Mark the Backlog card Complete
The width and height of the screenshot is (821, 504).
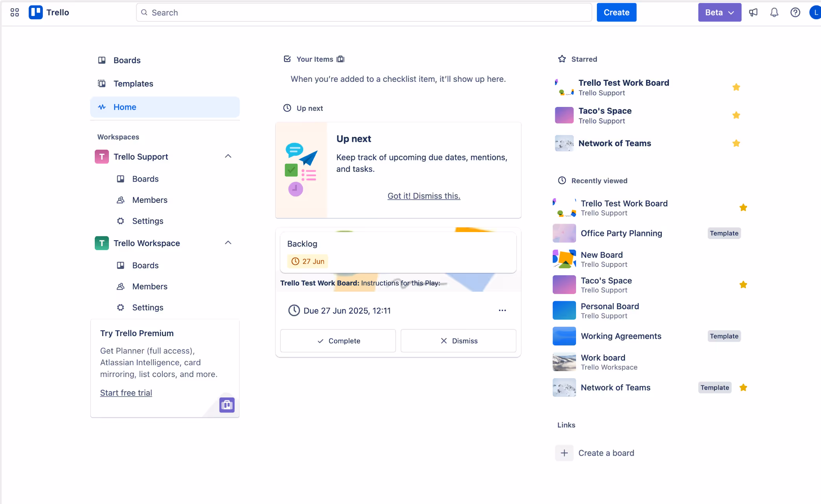pyautogui.click(x=337, y=340)
